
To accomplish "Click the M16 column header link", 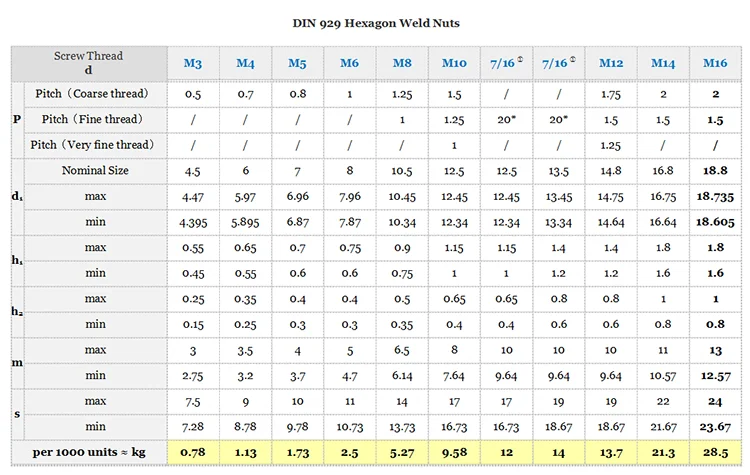I will (715, 63).
